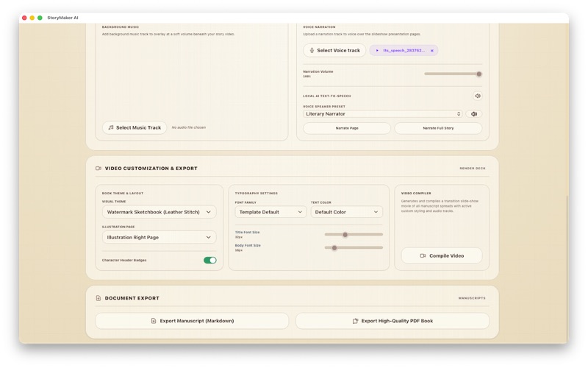Toggle Character Header Badges switch
Image resolution: width=588 pixels, height=368 pixels.
(210, 261)
